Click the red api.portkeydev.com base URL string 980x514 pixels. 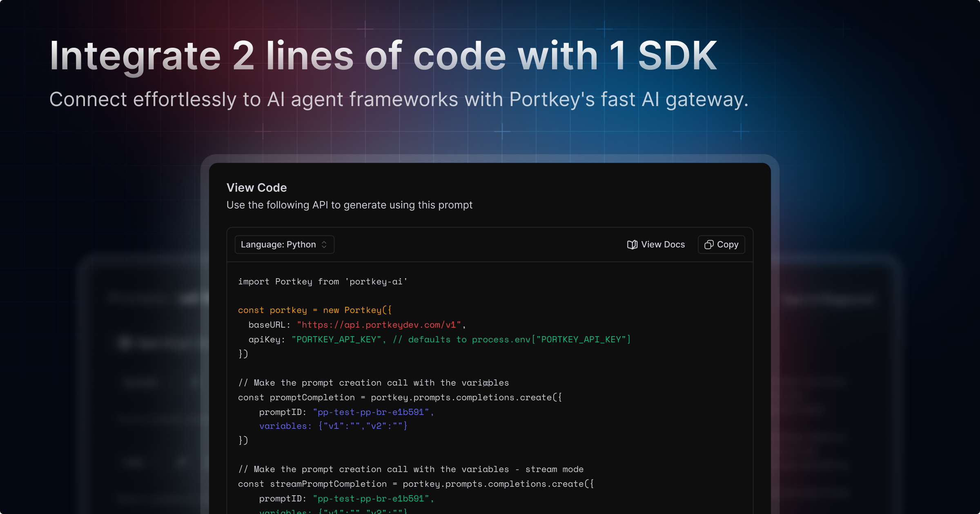click(379, 325)
